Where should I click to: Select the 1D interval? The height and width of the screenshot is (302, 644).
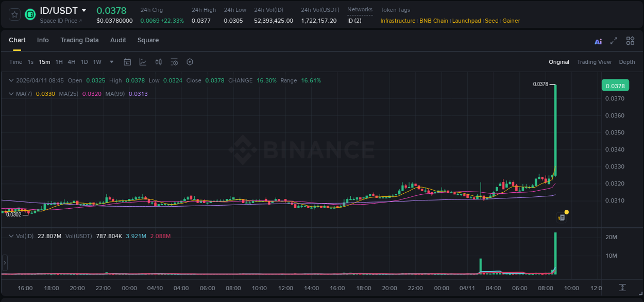[x=84, y=62]
